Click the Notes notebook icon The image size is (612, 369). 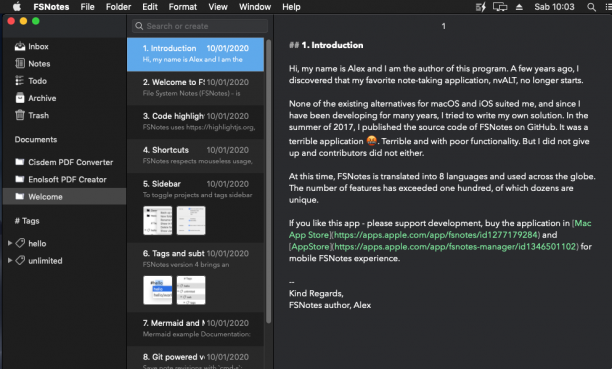[20, 64]
